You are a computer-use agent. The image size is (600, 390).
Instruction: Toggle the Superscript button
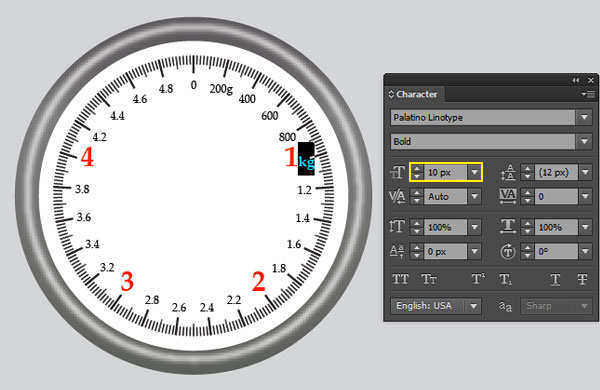coord(478,279)
